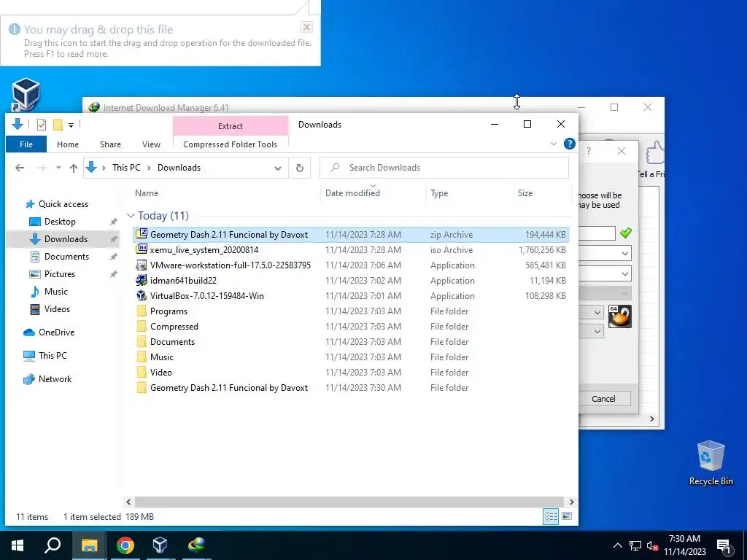Show hidden system tray icons
Screen dimensions: 747x560
click(617, 545)
